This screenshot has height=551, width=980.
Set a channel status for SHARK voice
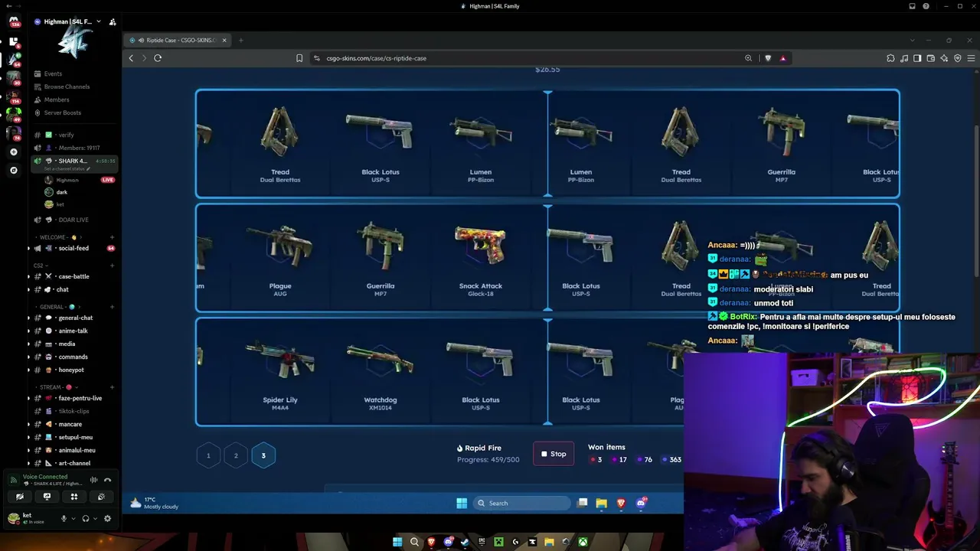pyautogui.click(x=67, y=168)
